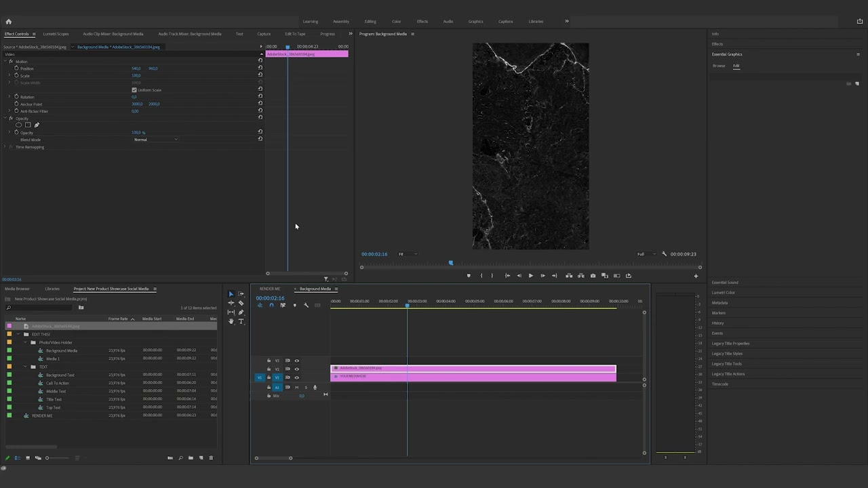Create 4-point polygon mask under Opacity

click(x=28, y=125)
